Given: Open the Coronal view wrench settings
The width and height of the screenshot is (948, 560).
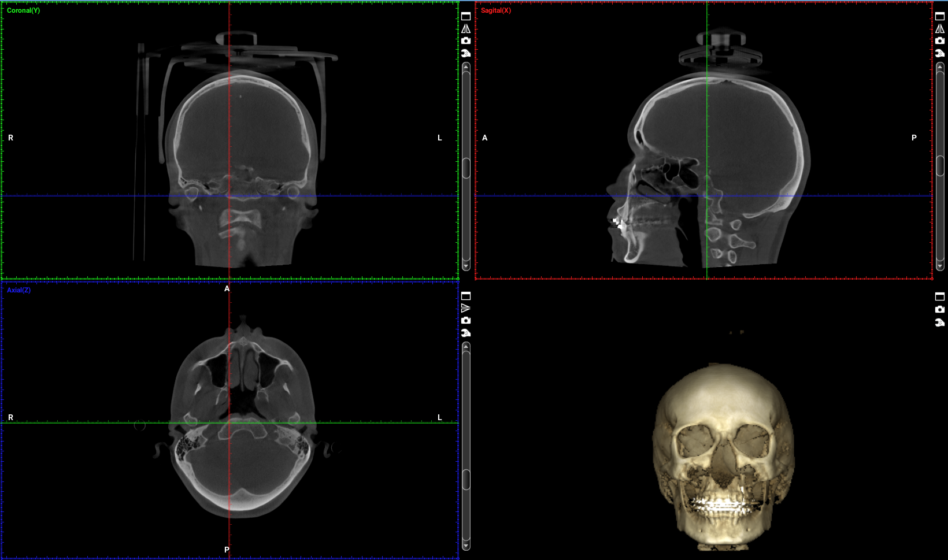Looking at the screenshot, I should (x=466, y=53).
